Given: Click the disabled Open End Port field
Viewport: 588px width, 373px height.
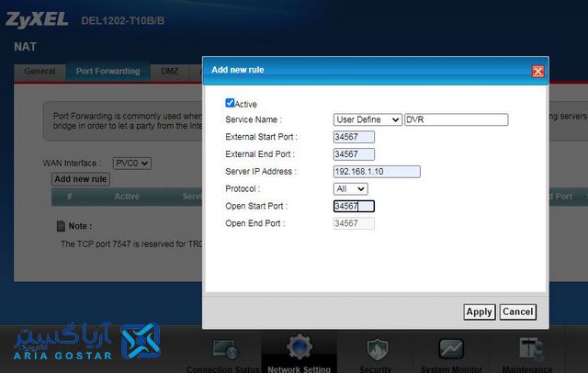Looking at the screenshot, I should tap(354, 223).
